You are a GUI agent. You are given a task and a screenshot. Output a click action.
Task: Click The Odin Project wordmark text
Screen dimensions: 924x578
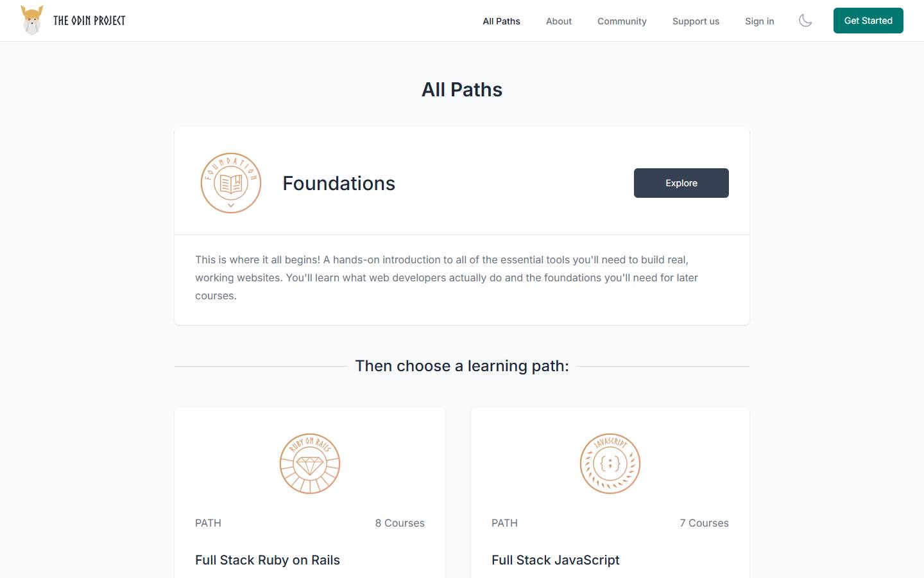(89, 21)
